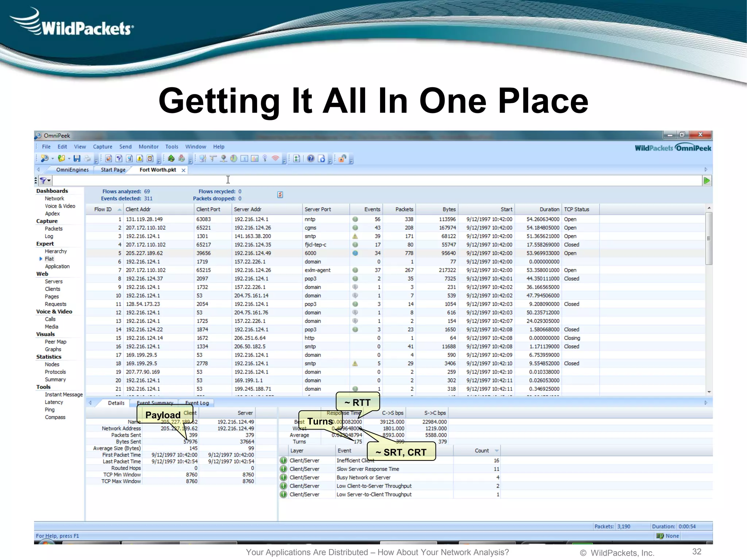Click the page-with-blue-arrow icon beside Help

(321, 158)
